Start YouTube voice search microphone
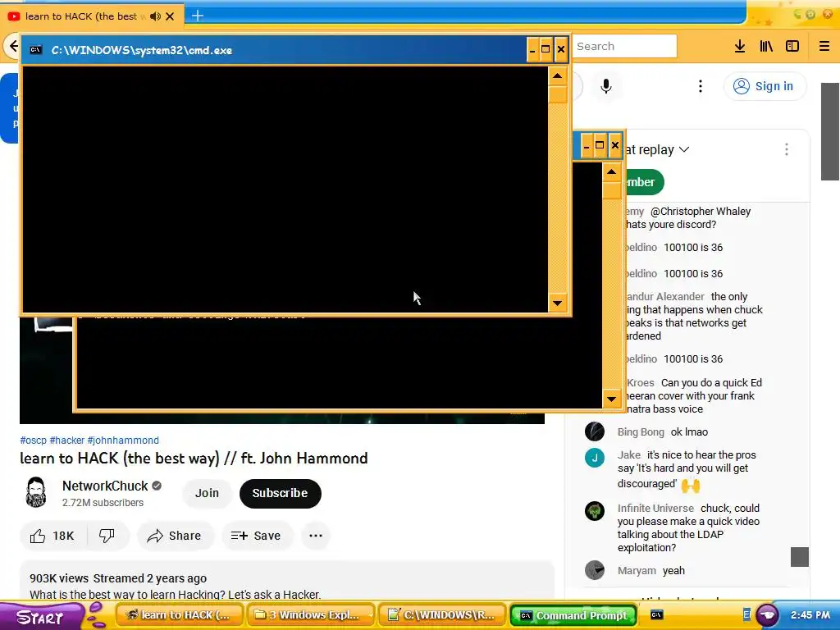 [606, 86]
